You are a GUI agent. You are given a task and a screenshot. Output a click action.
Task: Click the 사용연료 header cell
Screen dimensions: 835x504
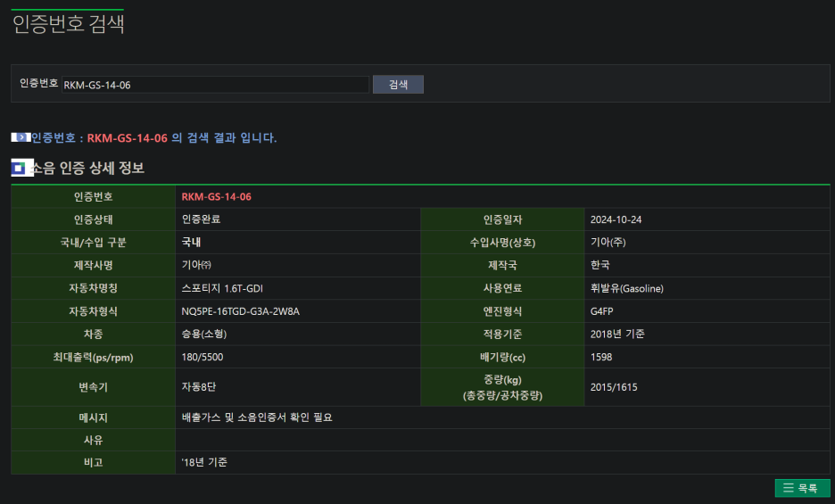pyautogui.click(x=503, y=288)
